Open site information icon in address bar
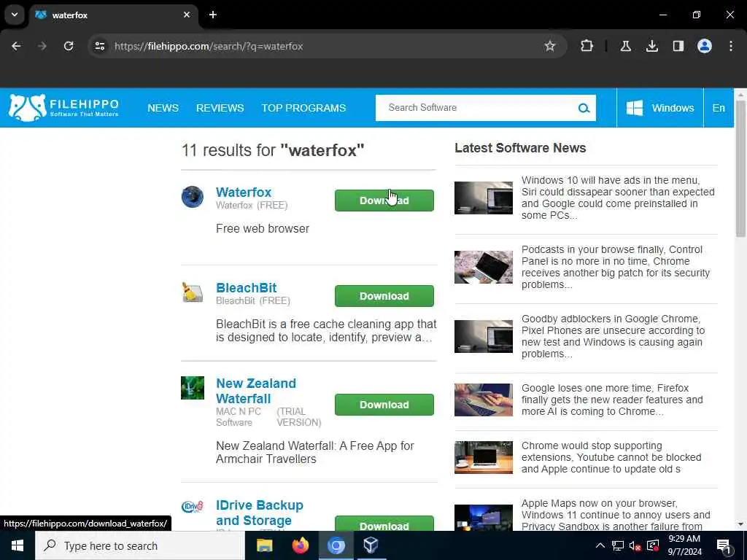 point(99,46)
